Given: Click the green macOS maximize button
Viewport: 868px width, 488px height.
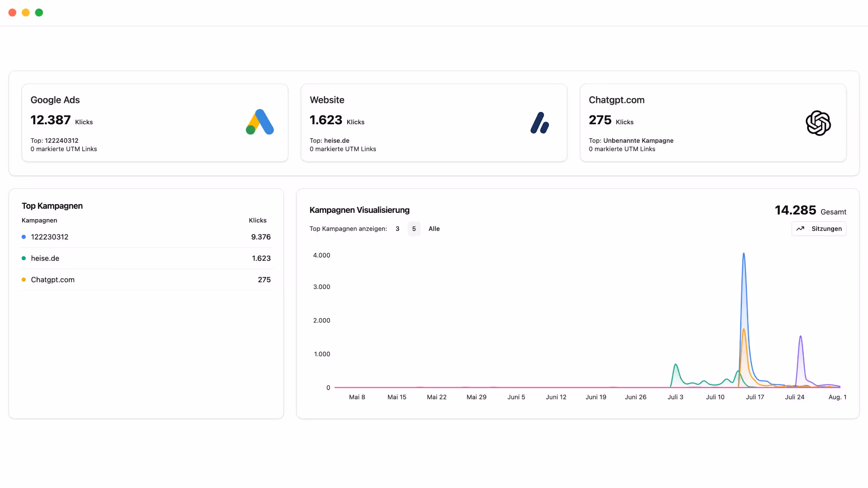Looking at the screenshot, I should (39, 13).
